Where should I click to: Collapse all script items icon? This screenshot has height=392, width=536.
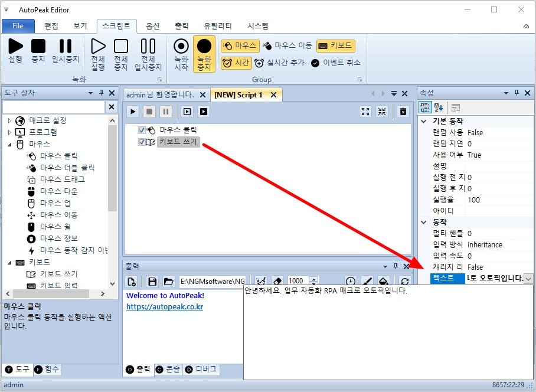tap(382, 112)
